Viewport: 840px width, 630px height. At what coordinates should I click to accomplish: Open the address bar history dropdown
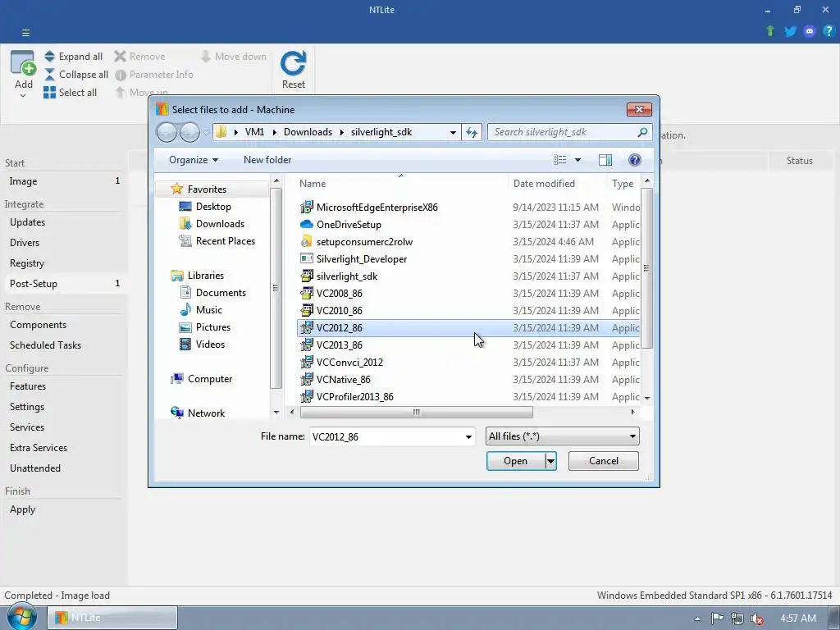tap(453, 132)
